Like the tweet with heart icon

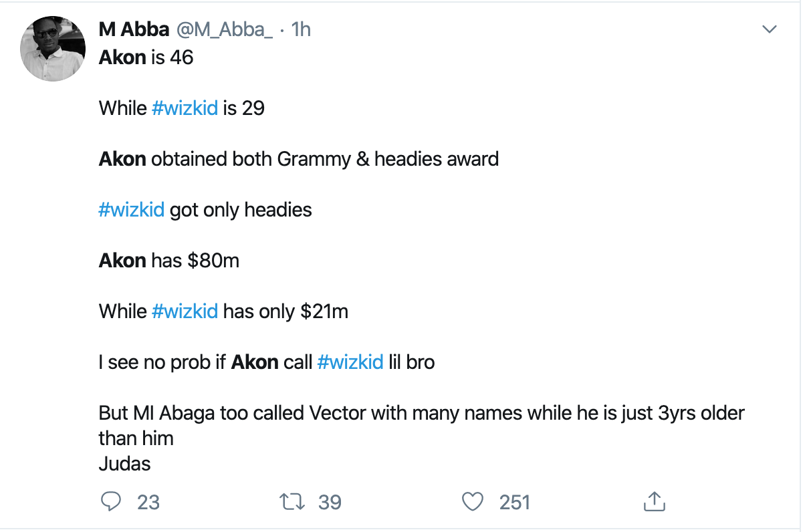pyautogui.click(x=473, y=501)
